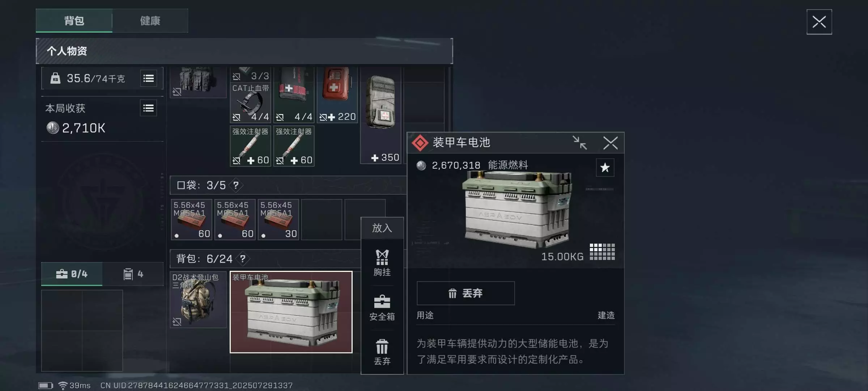The image size is (868, 391).
Task: Select the D2战术登山包 item
Action: coord(198,300)
